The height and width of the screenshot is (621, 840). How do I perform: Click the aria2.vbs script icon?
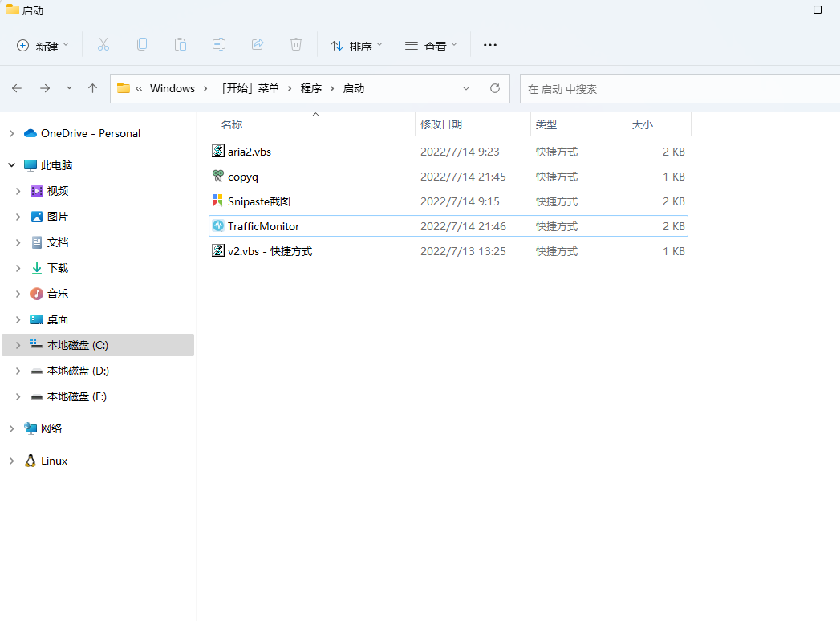coord(218,151)
